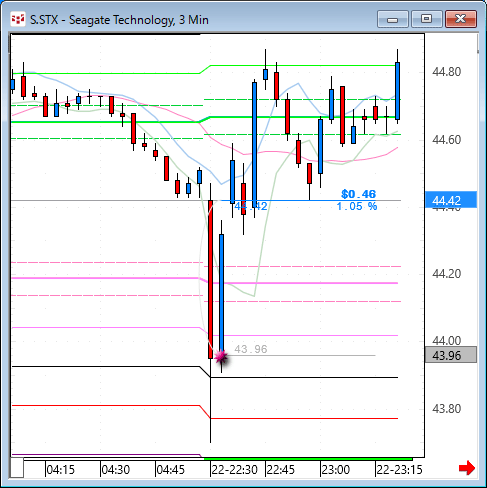Click the chart window icon beside S.STX title
This screenshot has height=488, width=487.
pos(17,20)
